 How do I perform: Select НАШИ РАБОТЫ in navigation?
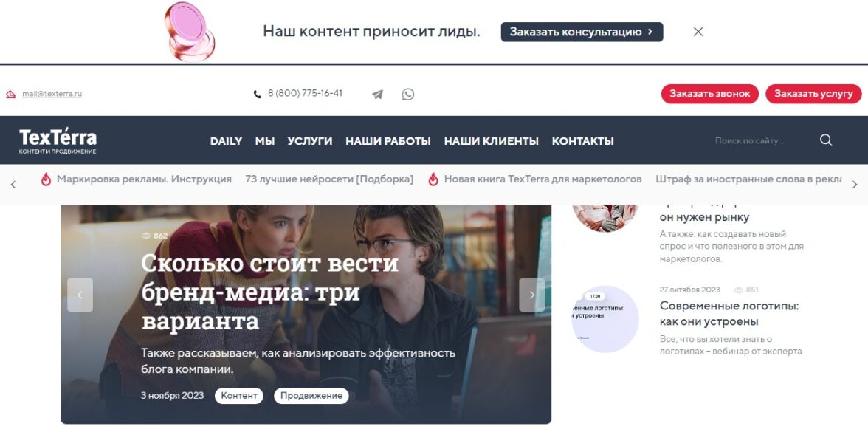pos(388,141)
